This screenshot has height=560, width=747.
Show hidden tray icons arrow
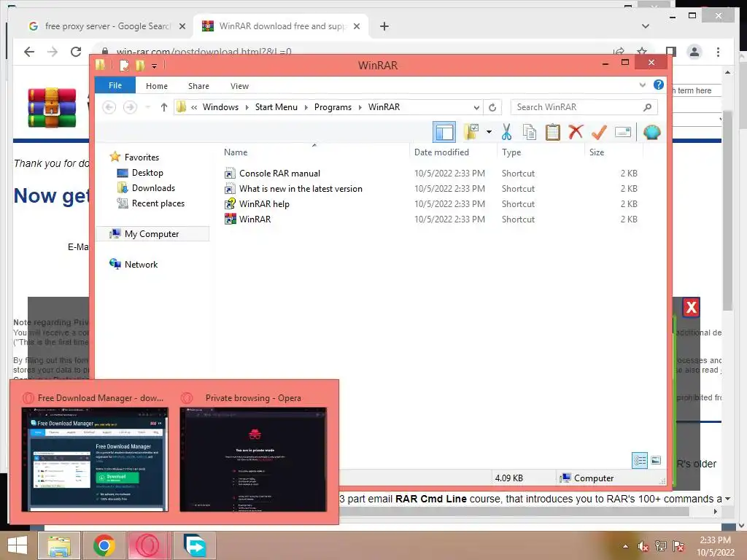click(x=625, y=547)
